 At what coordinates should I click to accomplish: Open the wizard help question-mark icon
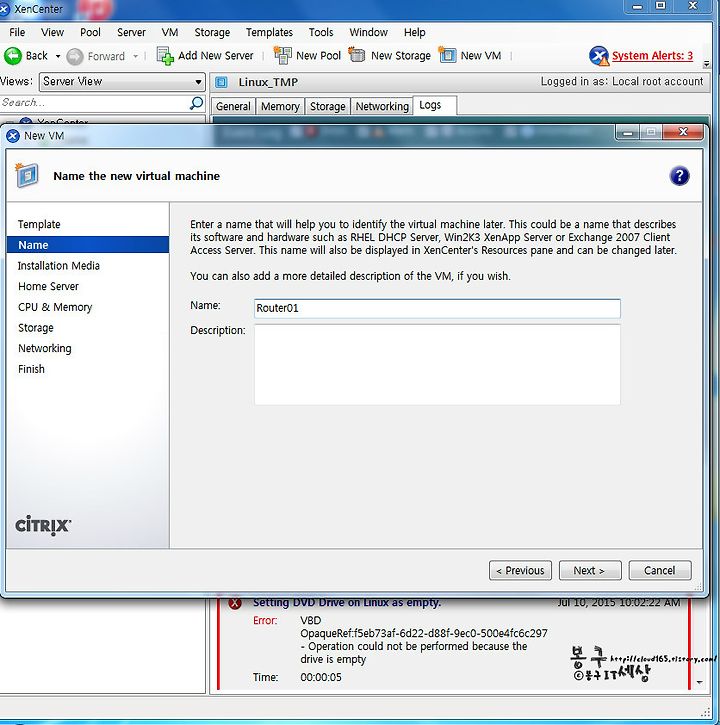(679, 176)
